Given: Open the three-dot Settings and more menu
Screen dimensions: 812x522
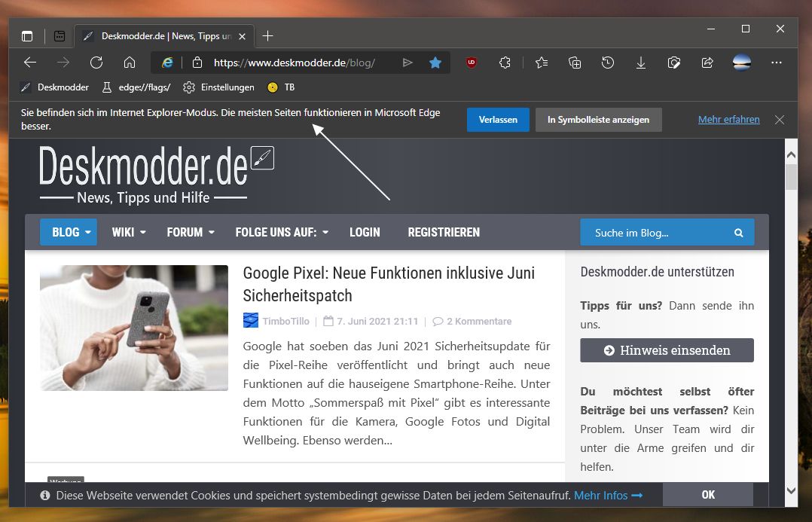Looking at the screenshot, I should click(777, 63).
